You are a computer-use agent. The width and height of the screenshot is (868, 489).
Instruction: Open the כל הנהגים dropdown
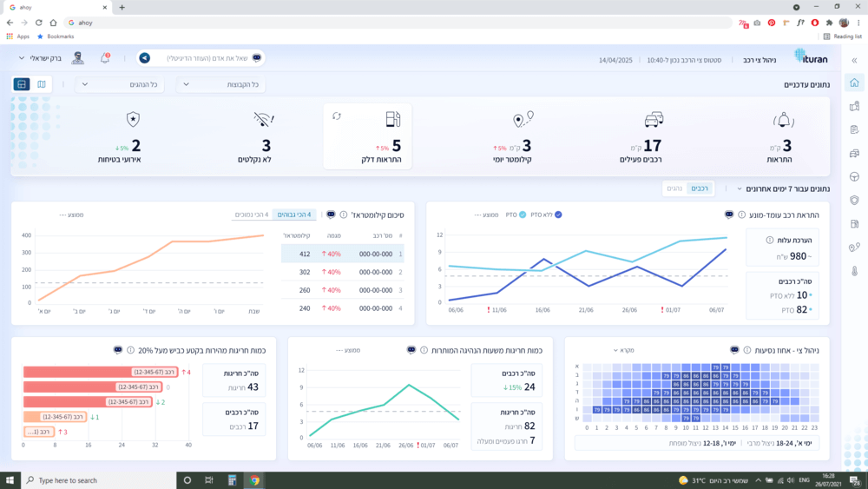click(120, 84)
